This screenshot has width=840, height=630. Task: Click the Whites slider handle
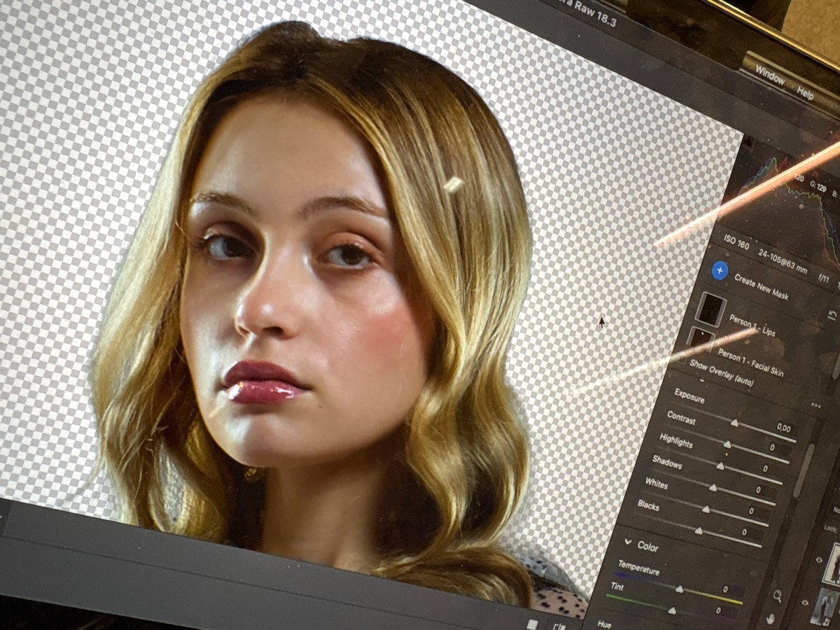coord(706,509)
